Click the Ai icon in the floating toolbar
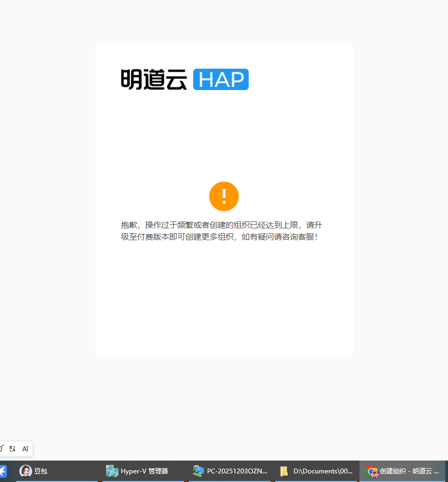448x482 pixels. tap(25, 449)
